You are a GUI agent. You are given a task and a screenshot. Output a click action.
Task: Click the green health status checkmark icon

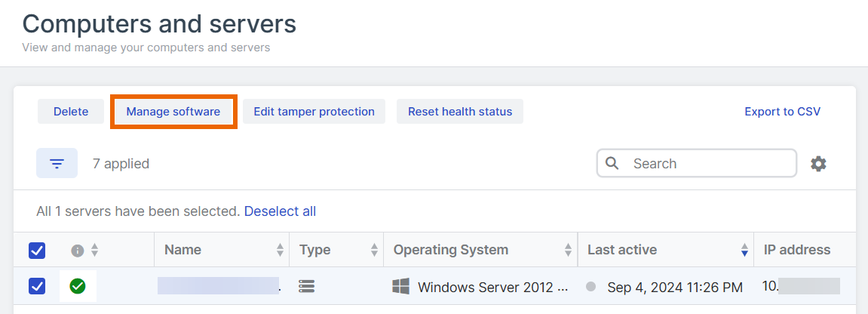[77, 286]
